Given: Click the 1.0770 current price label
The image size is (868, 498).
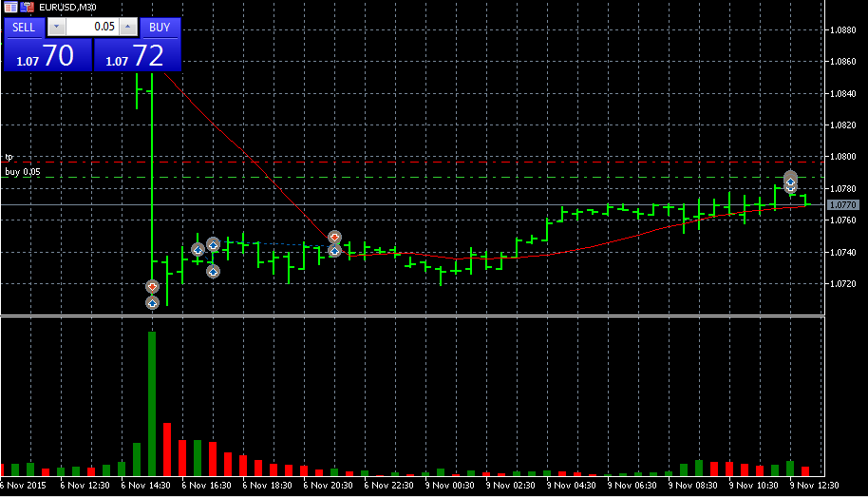Looking at the screenshot, I should (842, 204).
